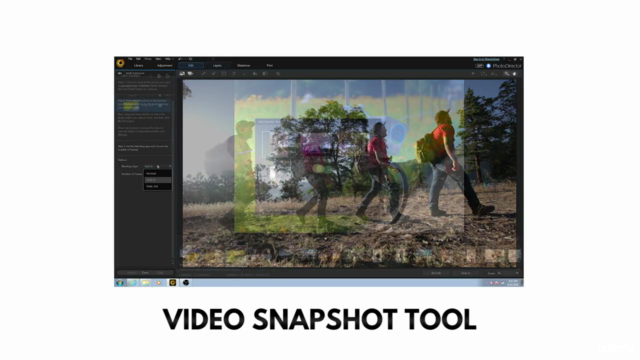Click Sign in to DirectorZone link

click(x=486, y=59)
